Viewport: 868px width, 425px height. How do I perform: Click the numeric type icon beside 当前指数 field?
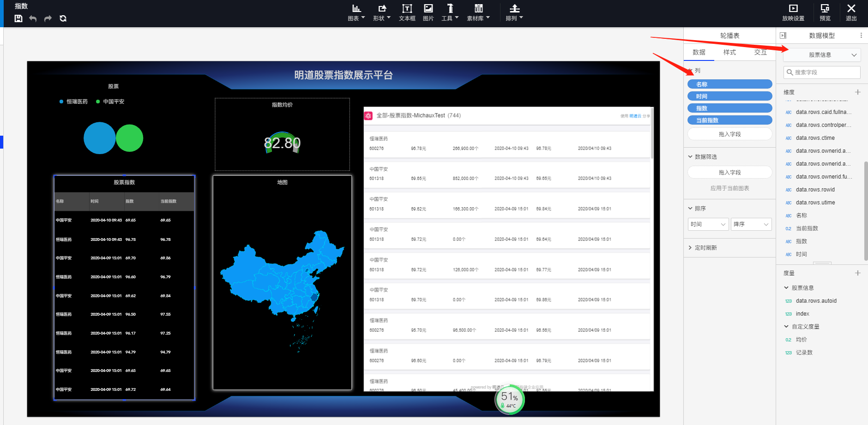789,228
